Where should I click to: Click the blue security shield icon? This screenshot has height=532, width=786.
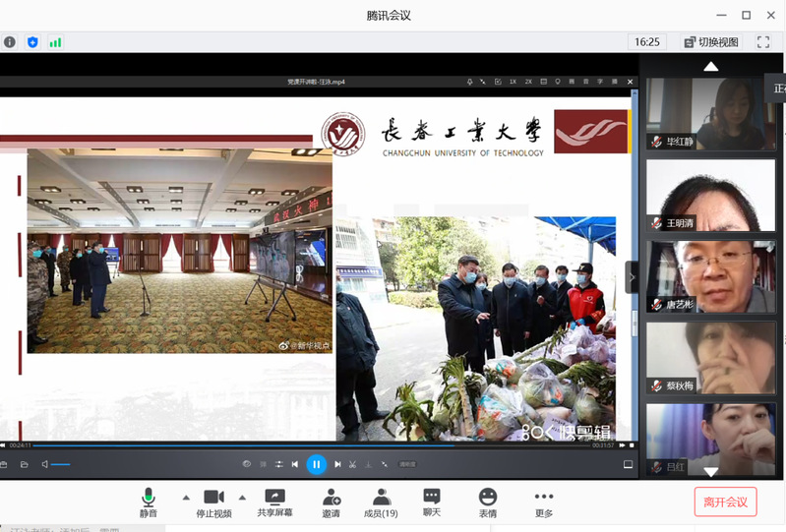tap(32, 42)
